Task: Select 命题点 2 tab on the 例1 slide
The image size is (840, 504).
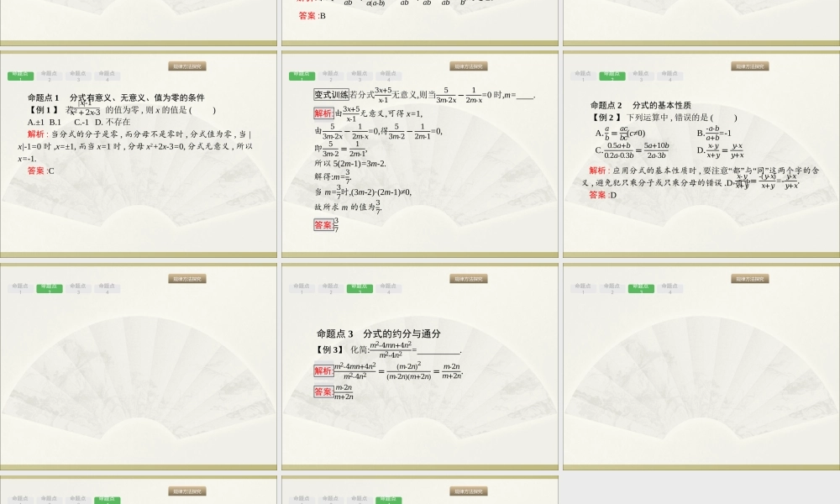Action: click(49, 76)
